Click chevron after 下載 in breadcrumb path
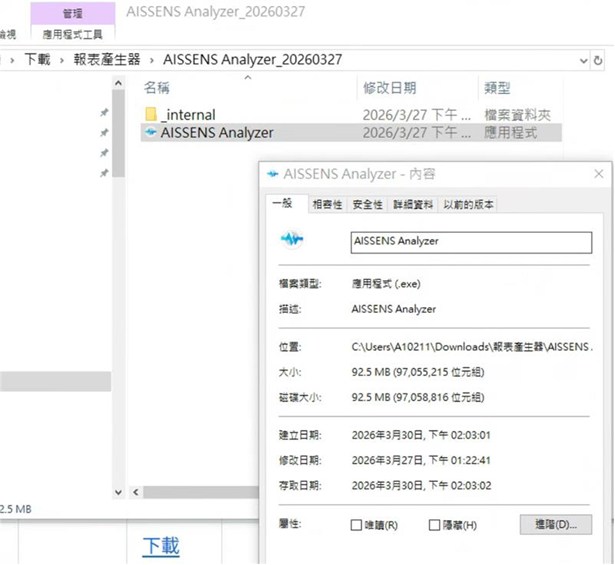615x565 pixels. point(62,60)
